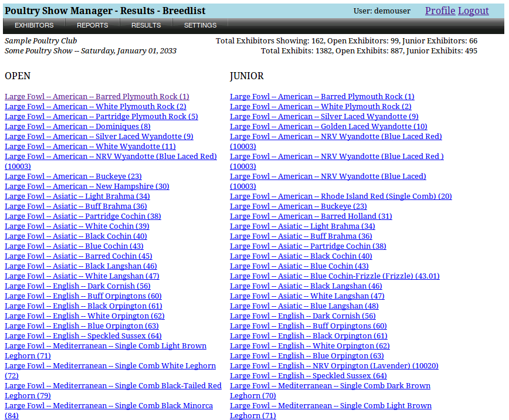Select Junior Single Comb Dark Brown Leghorn
The width and height of the screenshot is (509, 420).
(330, 386)
